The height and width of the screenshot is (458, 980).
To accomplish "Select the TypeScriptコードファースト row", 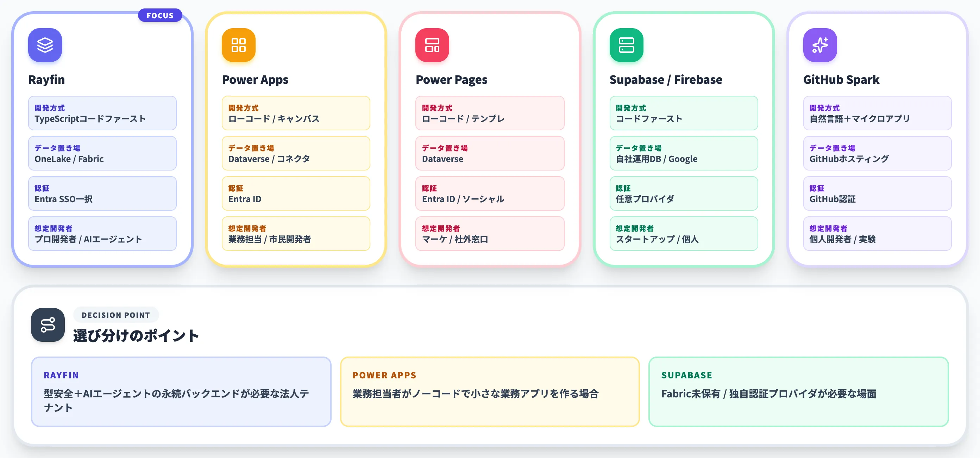I will [x=102, y=113].
